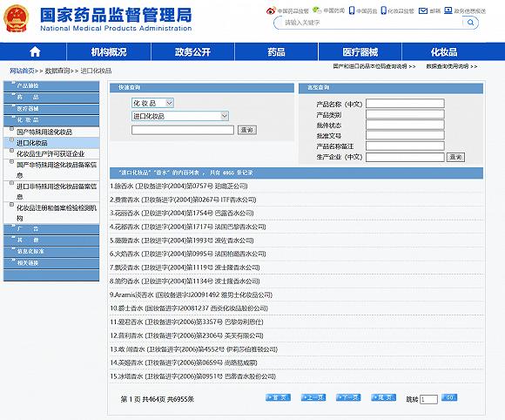Select 国产特殊用途化妆品 in sidebar
Image resolution: width=505 pixels, height=420 pixels.
click(44, 132)
